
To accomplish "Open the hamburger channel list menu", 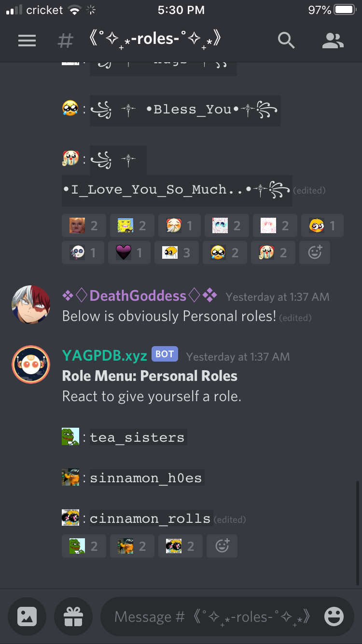I will [x=27, y=41].
